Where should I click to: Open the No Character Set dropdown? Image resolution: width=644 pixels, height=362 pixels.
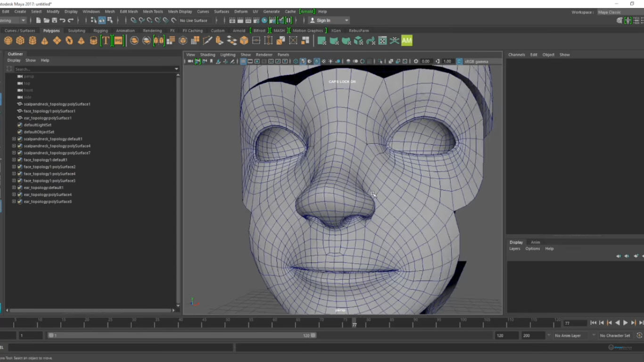pos(615,335)
